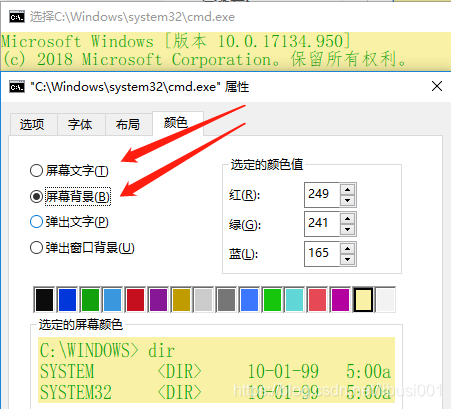451x409 pixels.
Task: Pick the white color swatch
Action: click(386, 300)
